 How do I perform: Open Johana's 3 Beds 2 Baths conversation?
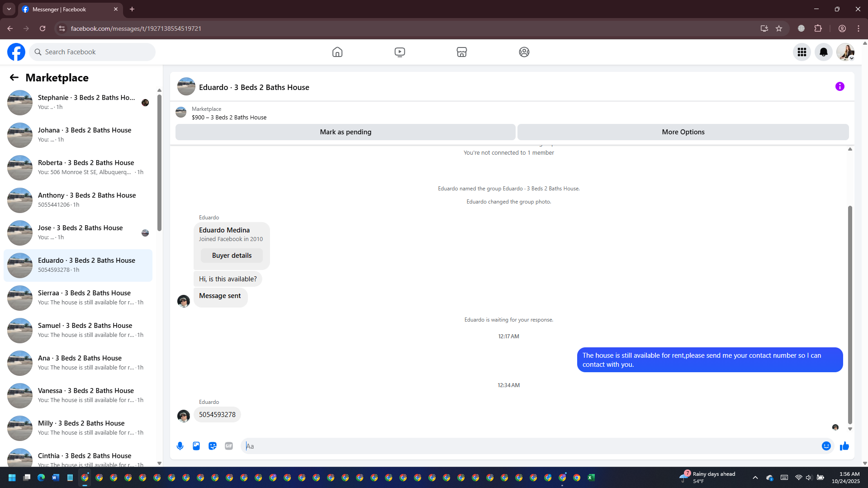pos(78,135)
